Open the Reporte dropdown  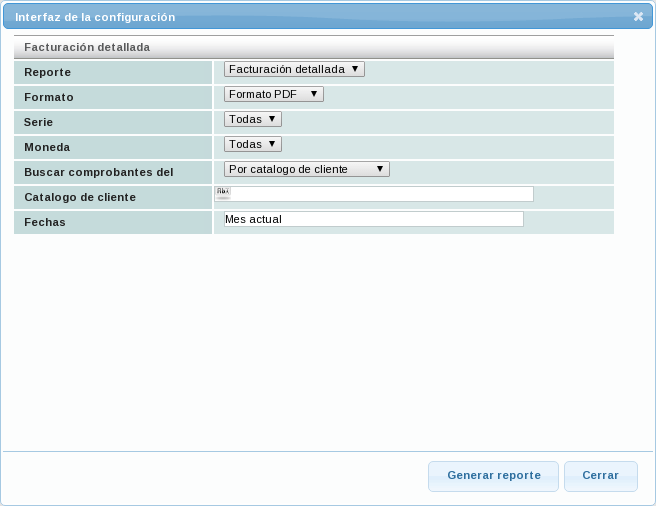click(294, 69)
